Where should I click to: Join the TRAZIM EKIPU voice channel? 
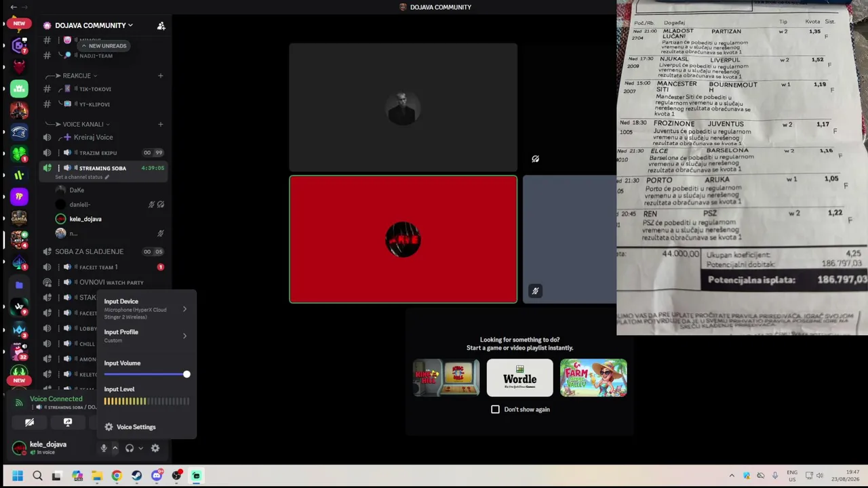click(x=102, y=153)
